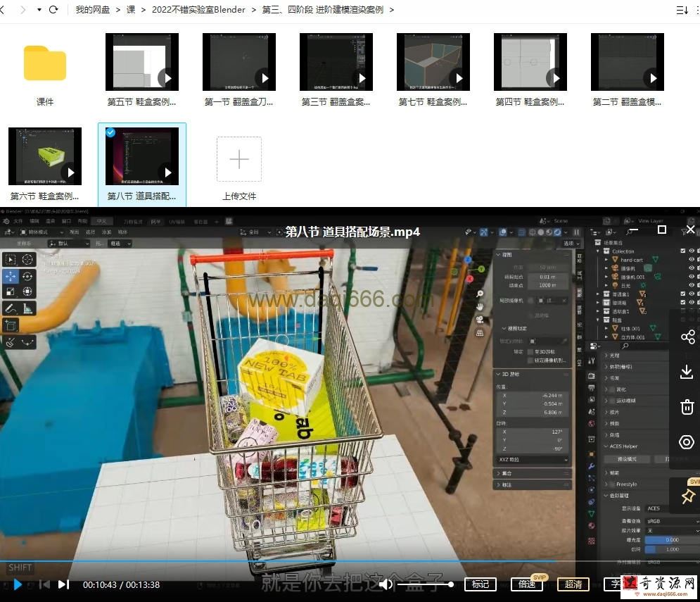
Task: Toggle the 玻璃瓶 collection checkbox
Action: click(x=682, y=302)
